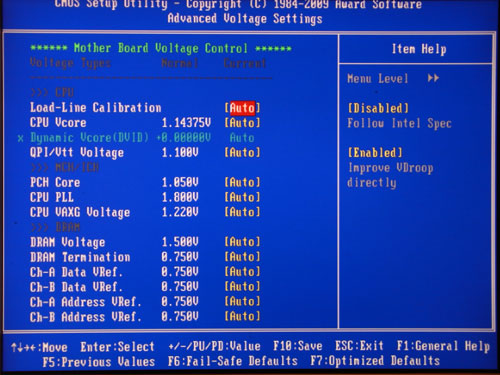Click the DRAM Termination label
The image size is (500, 375).
tap(80, 257)
